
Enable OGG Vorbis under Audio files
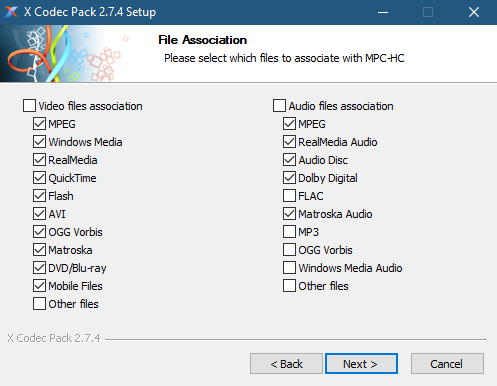coord(289,250)
